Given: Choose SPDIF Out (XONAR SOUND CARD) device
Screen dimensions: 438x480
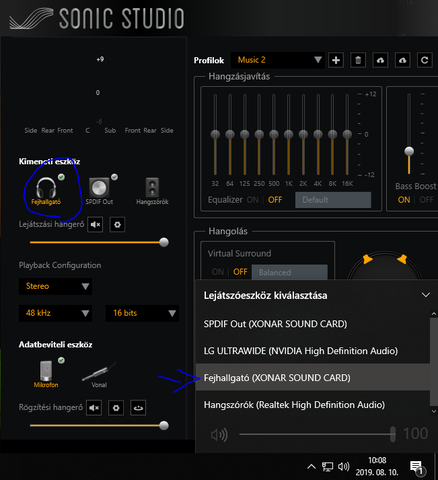Looking at the screenshot, I should [x=313, y=324].
